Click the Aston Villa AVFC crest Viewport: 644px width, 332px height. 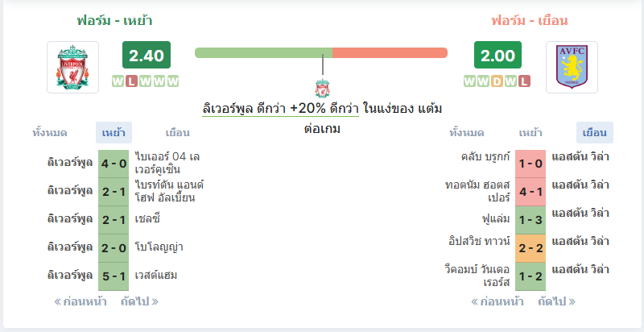[x=572, y=68]
